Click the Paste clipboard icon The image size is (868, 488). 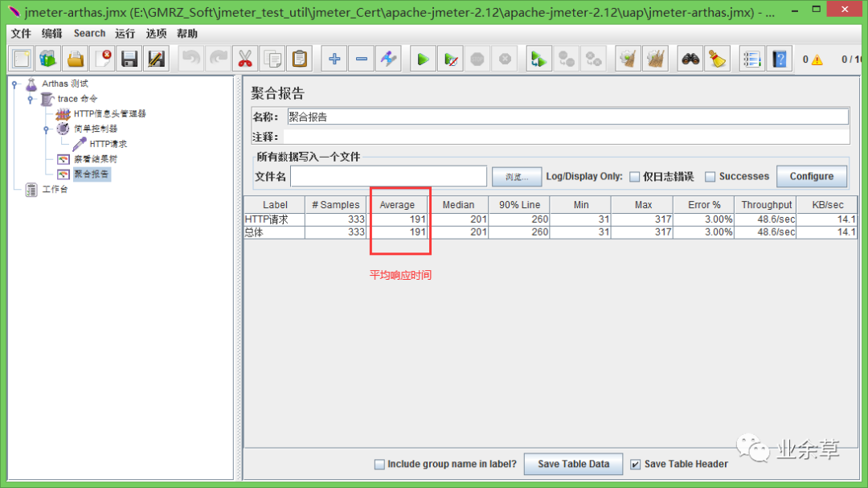300,59
